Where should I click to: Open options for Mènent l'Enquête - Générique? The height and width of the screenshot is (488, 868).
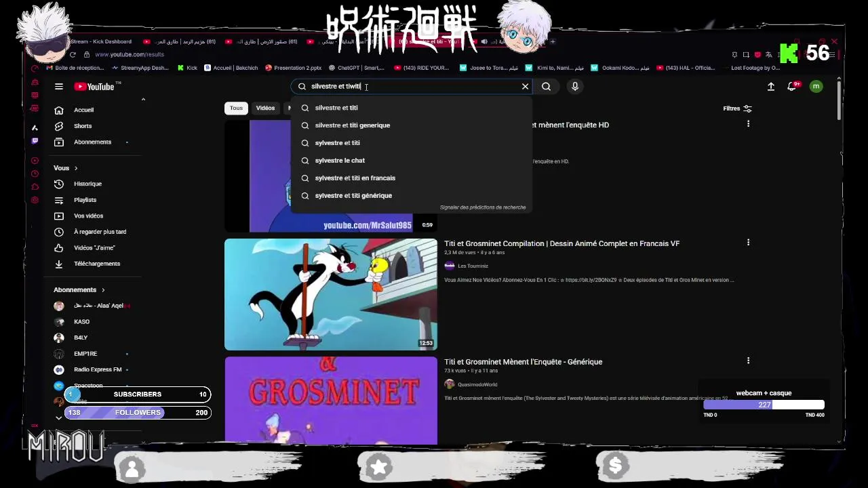pos(748,361)
